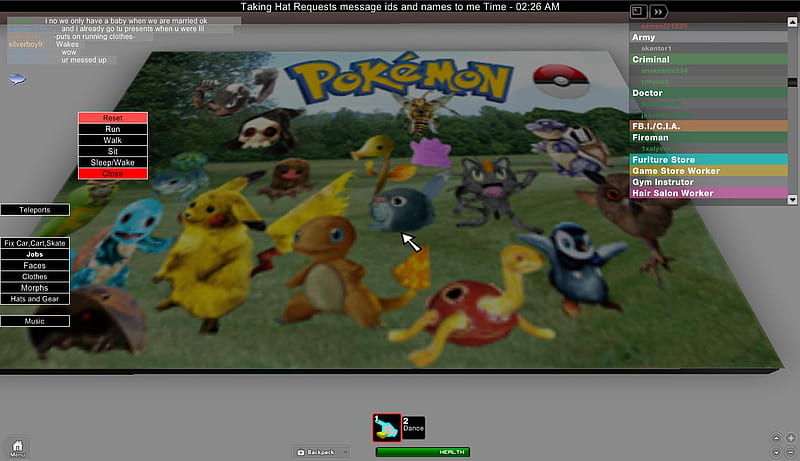Select hotbar slot 2 Dance tool
The height and width of the screenshot is (461, 800).
413,427
